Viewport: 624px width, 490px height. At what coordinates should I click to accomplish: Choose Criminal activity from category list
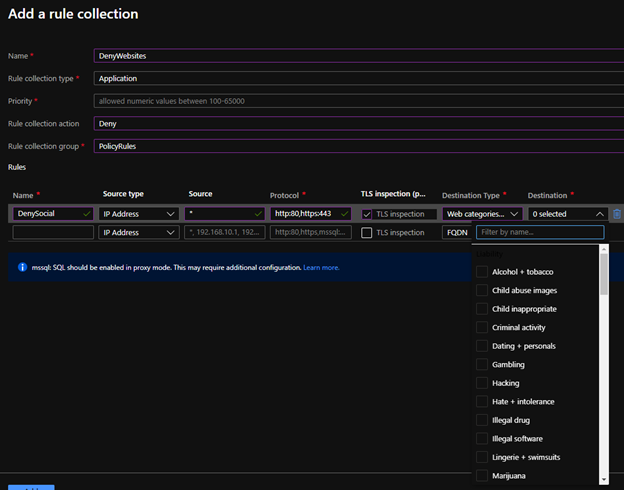pyautogui.click(x=483, y=328)
